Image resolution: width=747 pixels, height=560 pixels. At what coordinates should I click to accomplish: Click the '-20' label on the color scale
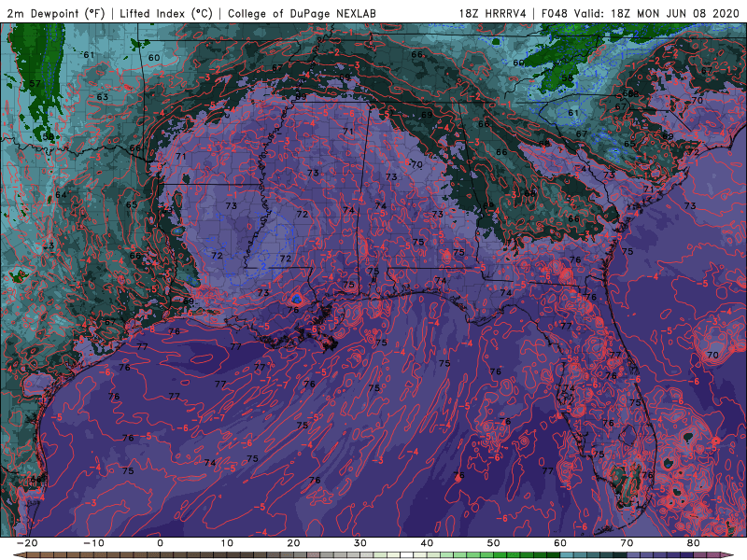tap(27, 543)
